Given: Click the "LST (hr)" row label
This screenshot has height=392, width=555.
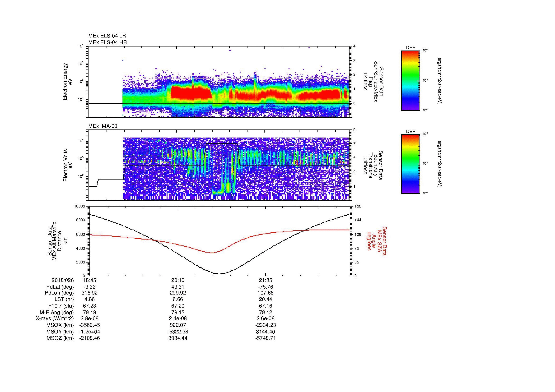Looking at the screenshot, I should coord(64,300).
